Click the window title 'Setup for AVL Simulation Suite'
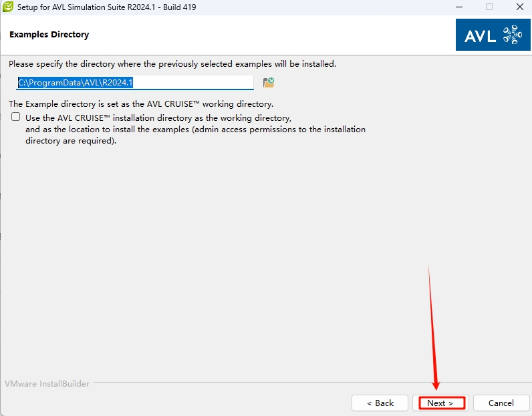 [x=107, y=7]
